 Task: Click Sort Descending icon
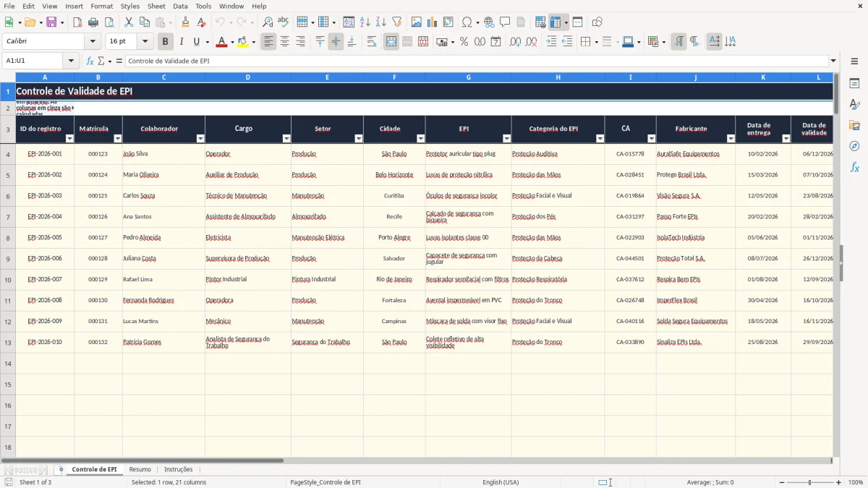point(380,22)
